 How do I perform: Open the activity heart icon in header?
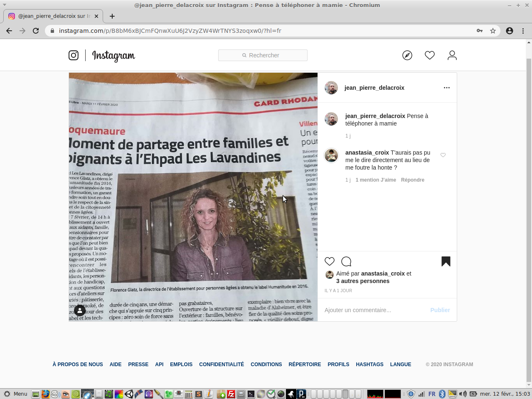pyautogui.click(x=430, y=55)
